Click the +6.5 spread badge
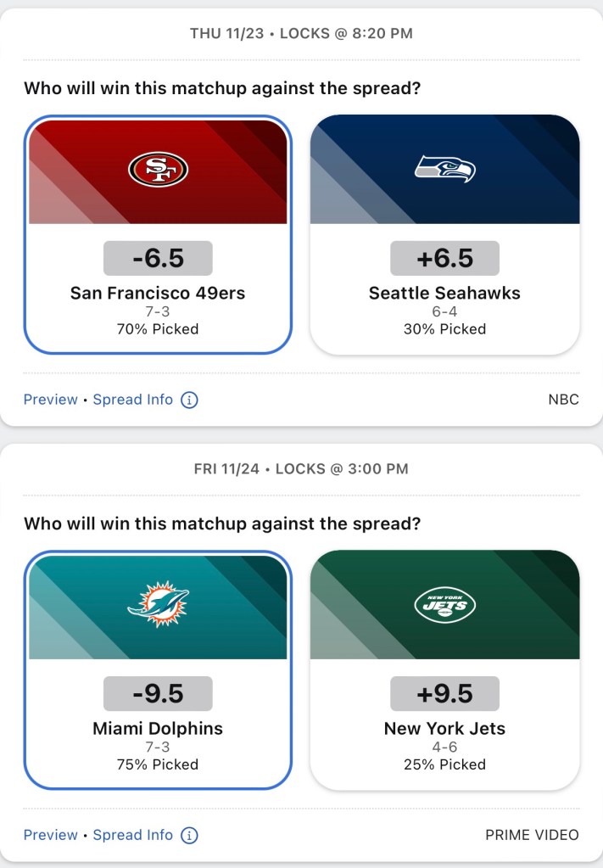Viewport: 603px width, 868px height. pyautogui.click(x=444, y=258)
